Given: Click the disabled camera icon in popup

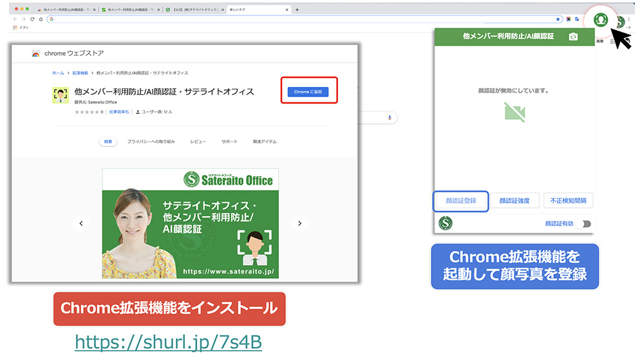Looking at the screenshot, I should coord(515,112).
